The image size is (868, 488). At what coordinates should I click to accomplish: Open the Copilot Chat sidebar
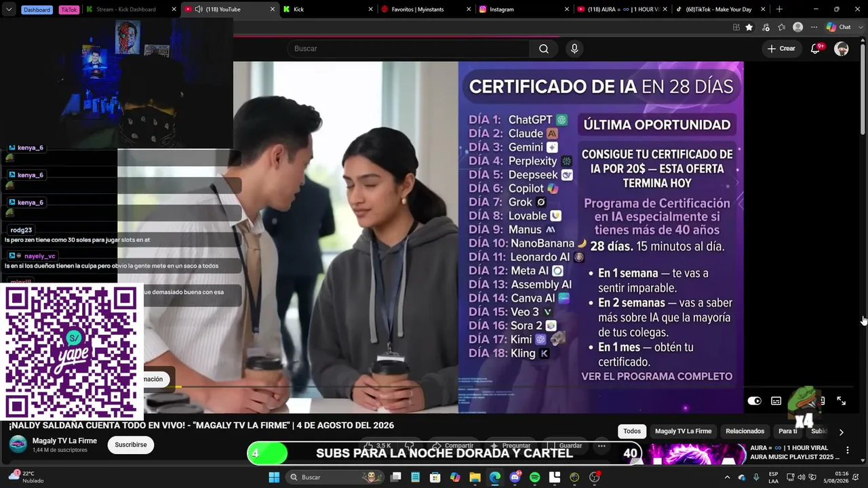839,27
